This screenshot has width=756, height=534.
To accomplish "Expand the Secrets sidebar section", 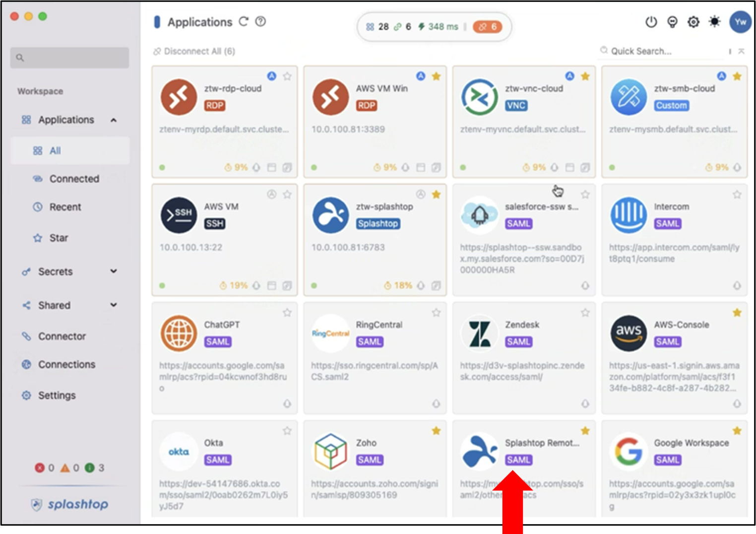I will point(114,271).
